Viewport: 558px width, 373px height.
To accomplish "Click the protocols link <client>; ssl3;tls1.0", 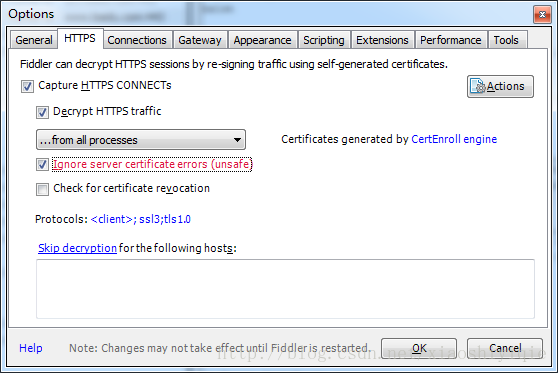I will pos(141,219).
